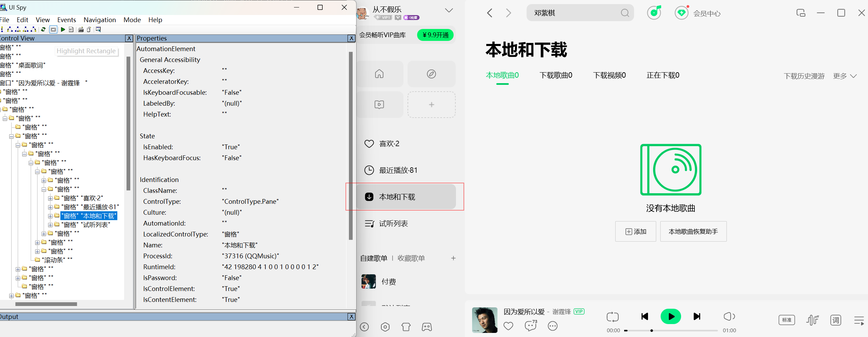This screenshot has height=337, width=868.
Task: Go forward with the navigation right arrow
Action: pos(509,13)
